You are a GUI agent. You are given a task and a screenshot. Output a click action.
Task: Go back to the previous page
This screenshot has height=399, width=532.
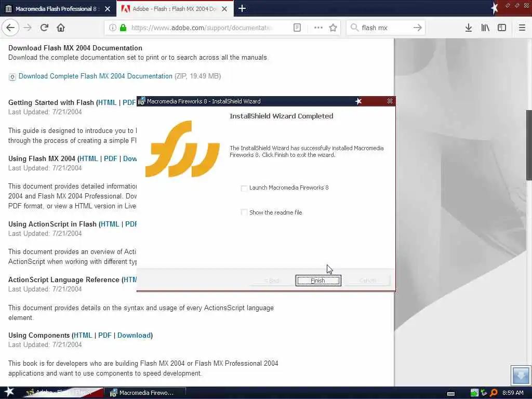coord(10,28)
